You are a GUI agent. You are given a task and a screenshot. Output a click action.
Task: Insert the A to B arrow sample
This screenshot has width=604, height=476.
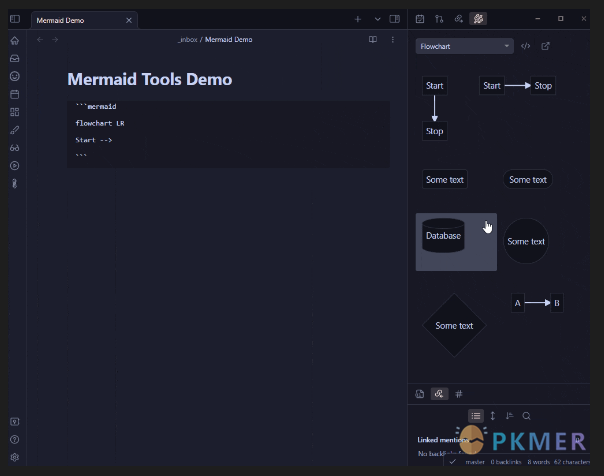[537, 303]
